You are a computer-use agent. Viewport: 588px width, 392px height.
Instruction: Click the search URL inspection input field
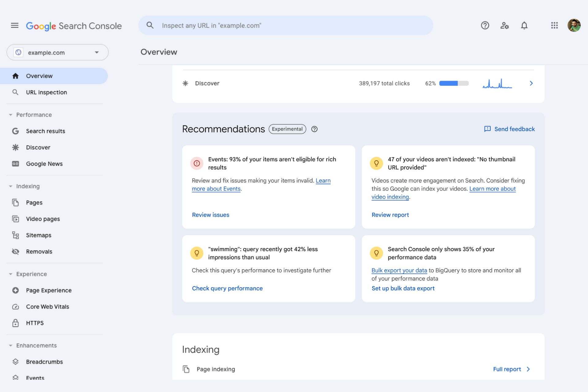(286, 25)
